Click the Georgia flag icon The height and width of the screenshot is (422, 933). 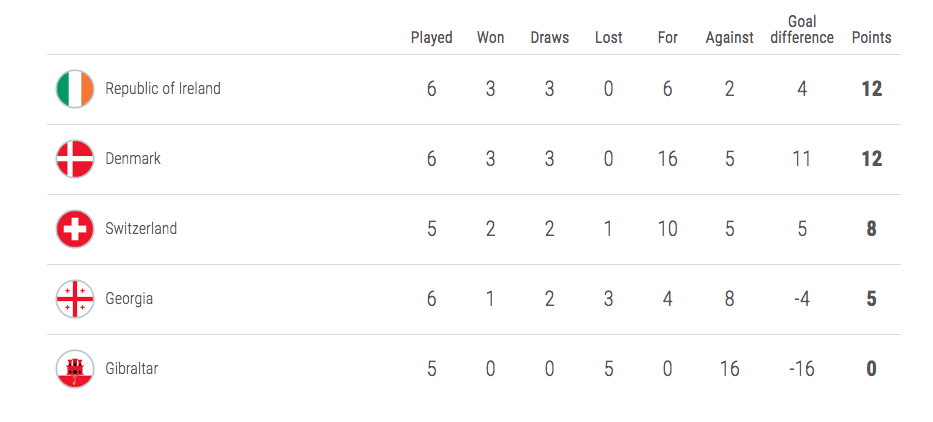[75, 299]
